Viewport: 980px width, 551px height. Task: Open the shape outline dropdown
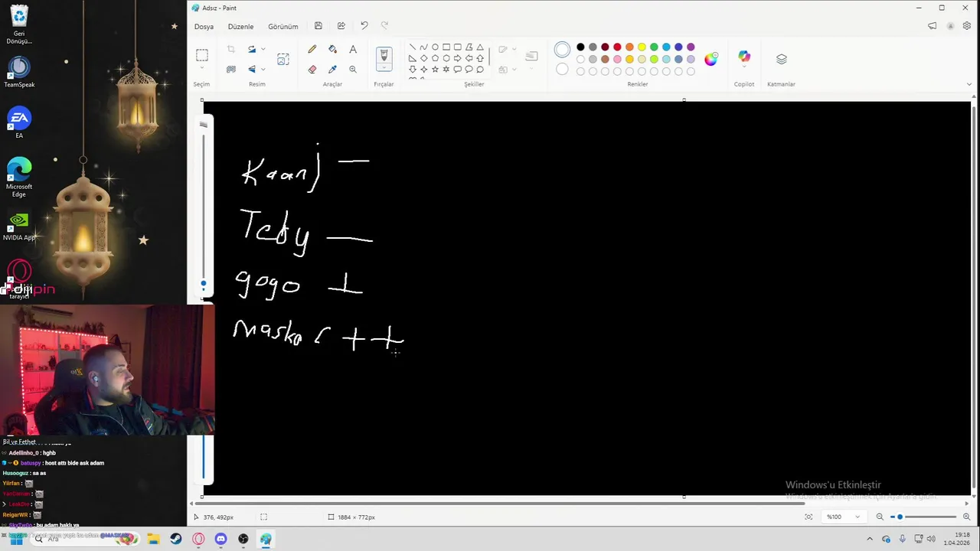tap(514, 49)
